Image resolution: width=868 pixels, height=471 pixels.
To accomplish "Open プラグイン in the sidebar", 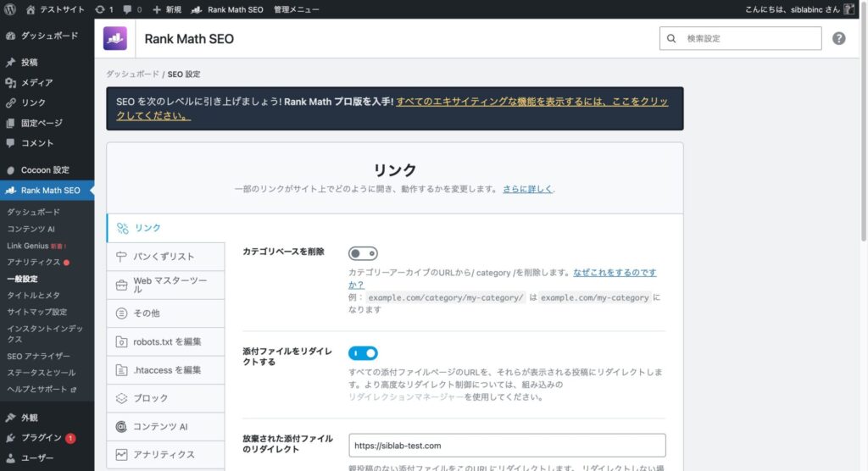I will coord(47,438).
